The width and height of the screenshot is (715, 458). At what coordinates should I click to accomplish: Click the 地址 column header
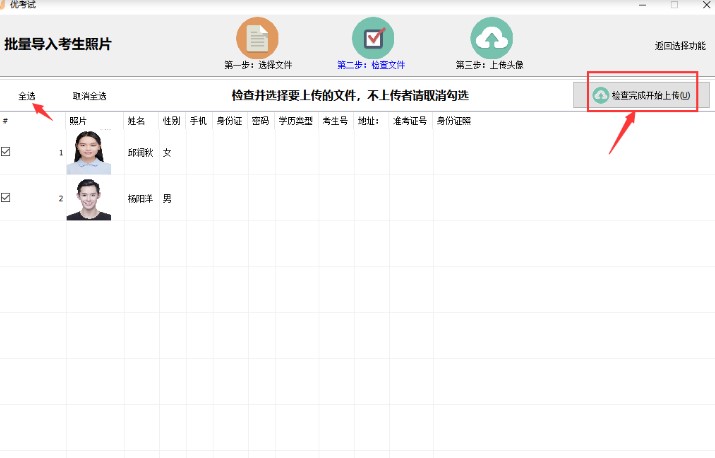click(368, 121)
